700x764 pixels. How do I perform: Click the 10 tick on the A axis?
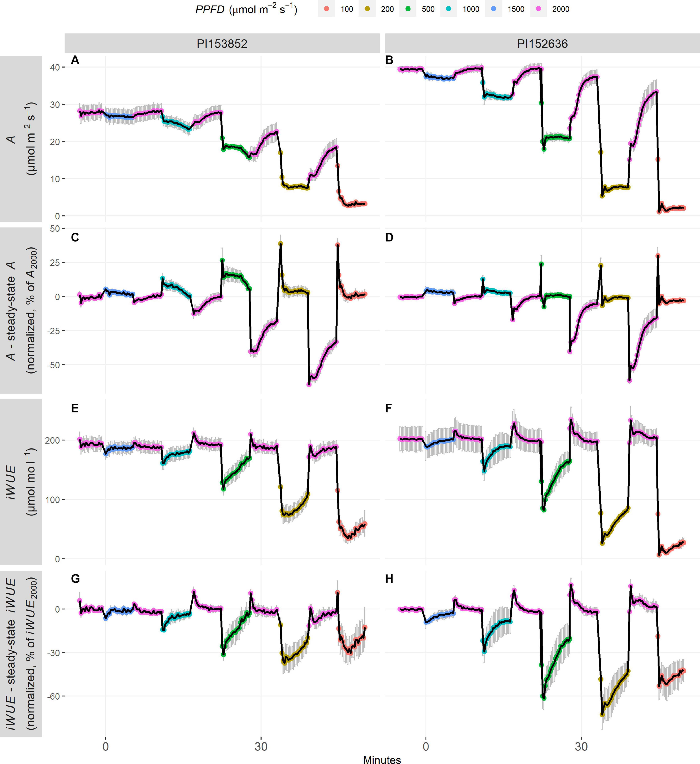(55, 179)
